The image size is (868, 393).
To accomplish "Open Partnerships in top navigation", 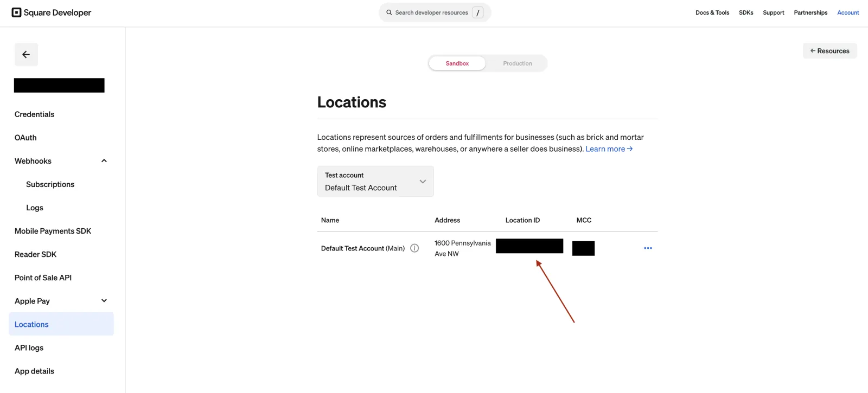I will tap(810, 12).
